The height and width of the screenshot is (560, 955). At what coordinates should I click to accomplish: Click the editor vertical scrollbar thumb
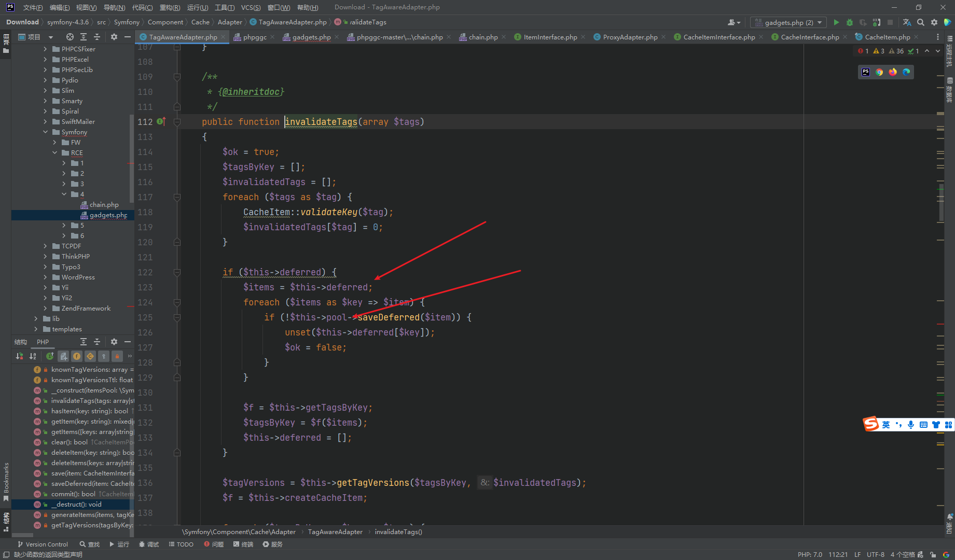click(x=942, y=202)
